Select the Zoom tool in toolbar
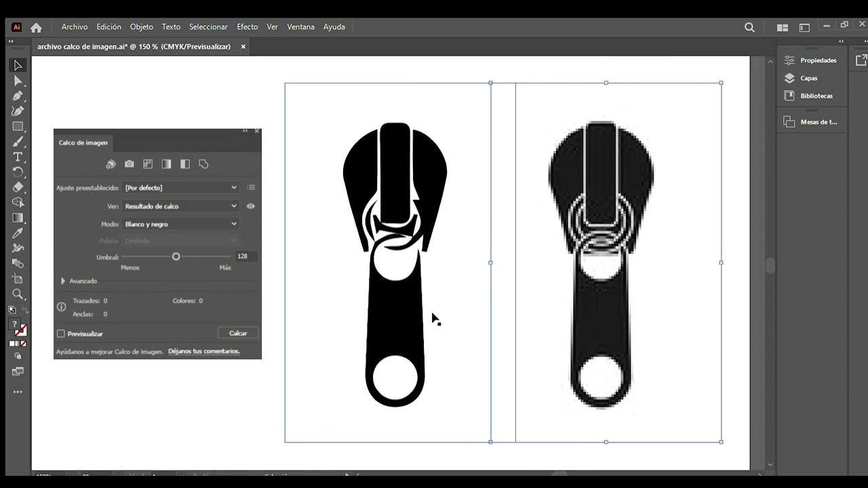This screenshot has height=488, width=868. 18,294
